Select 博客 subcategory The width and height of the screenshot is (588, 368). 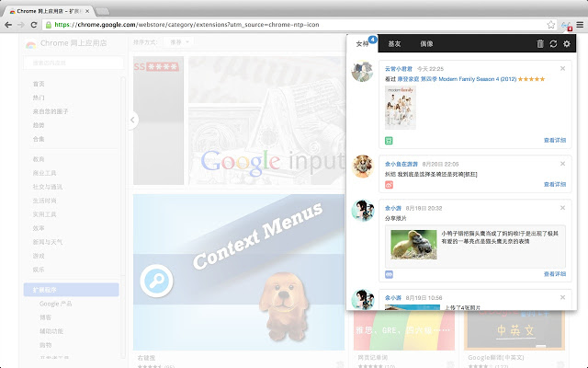pyautogui.click(x=45, y=317)
